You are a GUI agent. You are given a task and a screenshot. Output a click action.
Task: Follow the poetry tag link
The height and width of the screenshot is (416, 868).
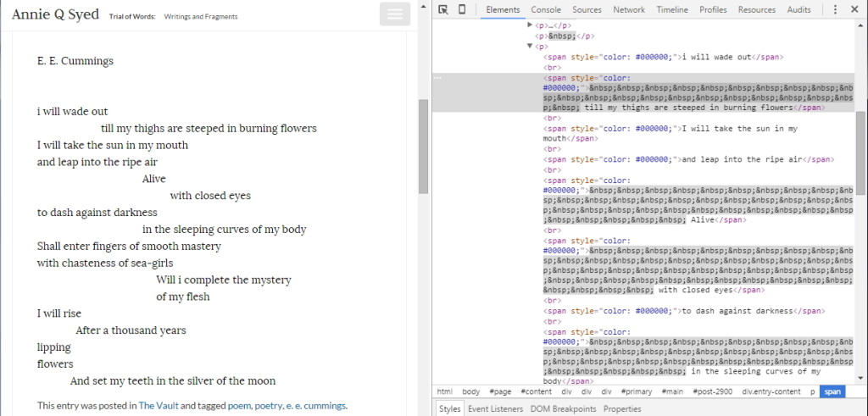269,406
